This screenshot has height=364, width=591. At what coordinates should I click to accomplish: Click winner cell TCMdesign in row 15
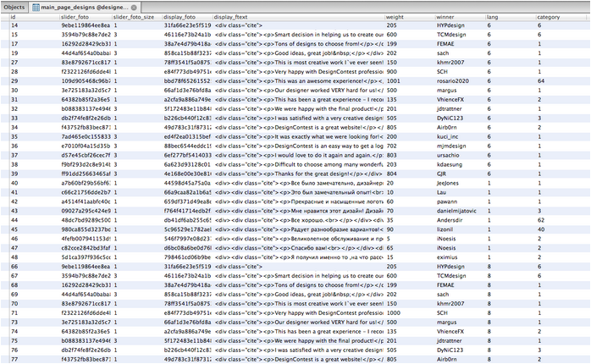click(451, 35)
